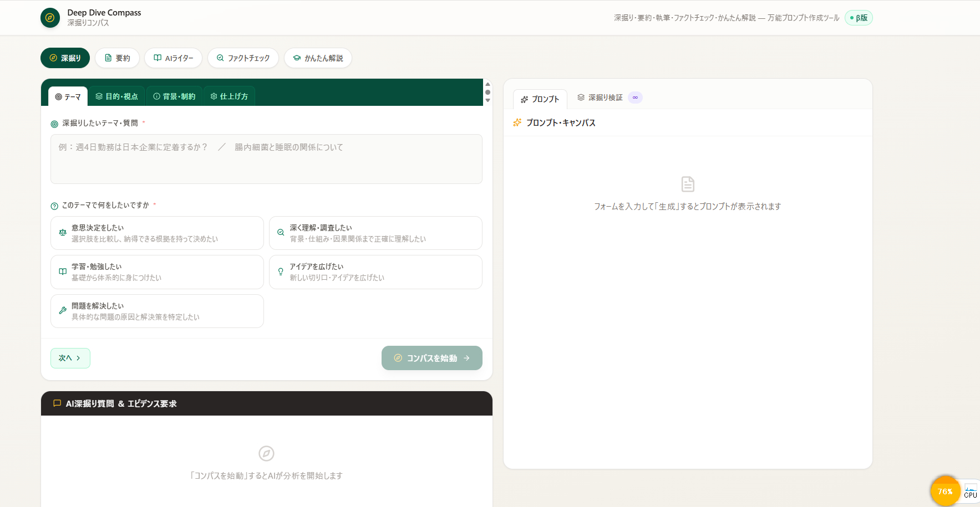Select the テーマ form tab

coord(68,96)
